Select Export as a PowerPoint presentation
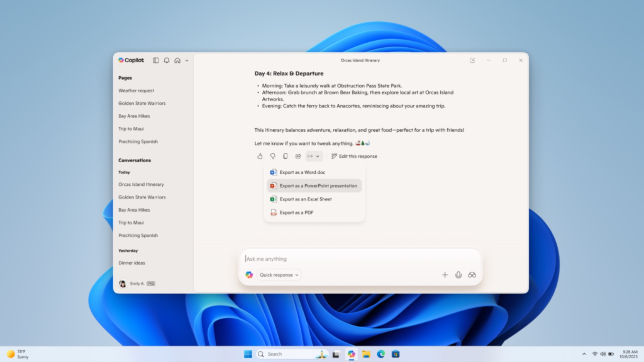This screenshot has height=362, width=644. (x=318, y=186)
